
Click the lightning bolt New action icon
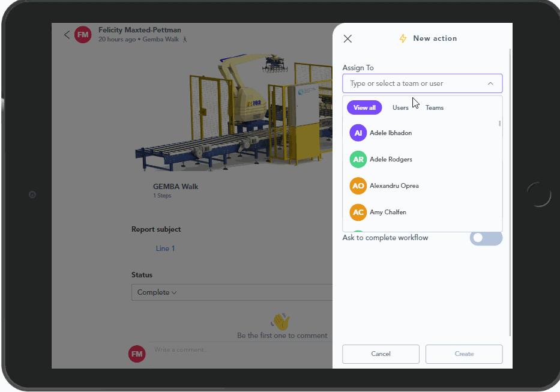click(403, 38)
